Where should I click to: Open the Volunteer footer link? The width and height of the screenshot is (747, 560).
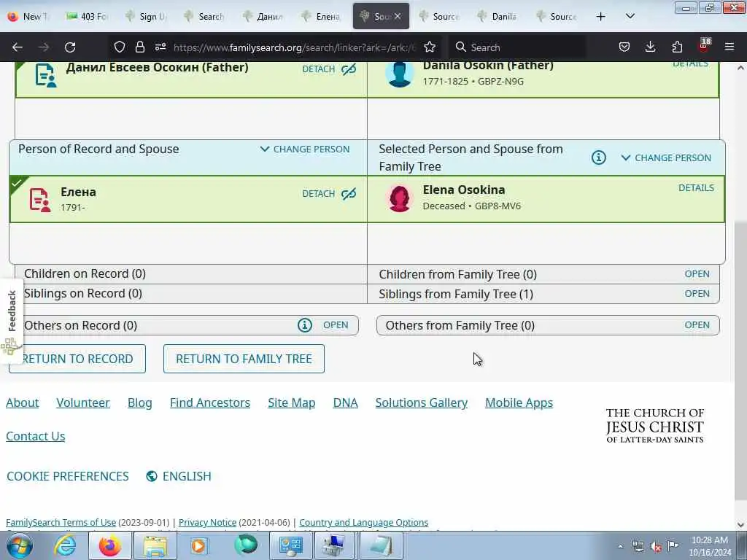tap(83, 402)
